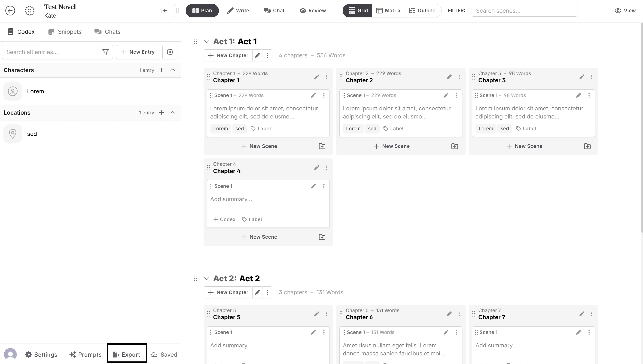Switch to the Snippets tab
The width and height of the screenshot is (643, 364).
point(65,32)
